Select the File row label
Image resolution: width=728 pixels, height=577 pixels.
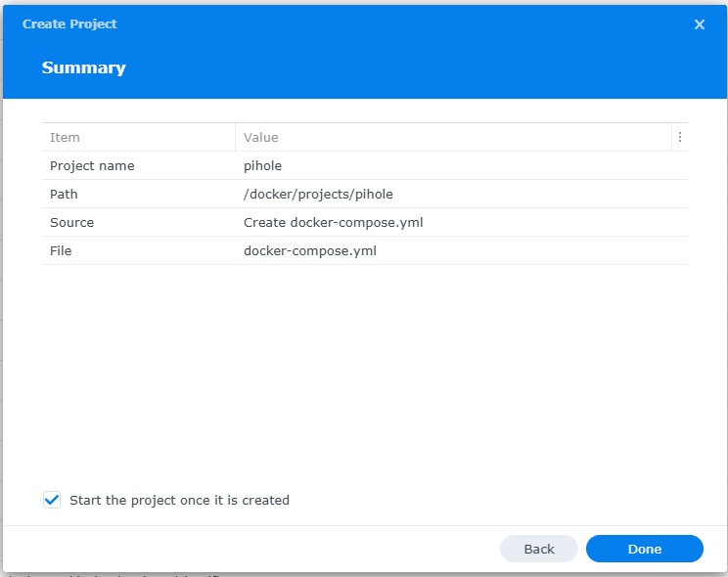61,251
